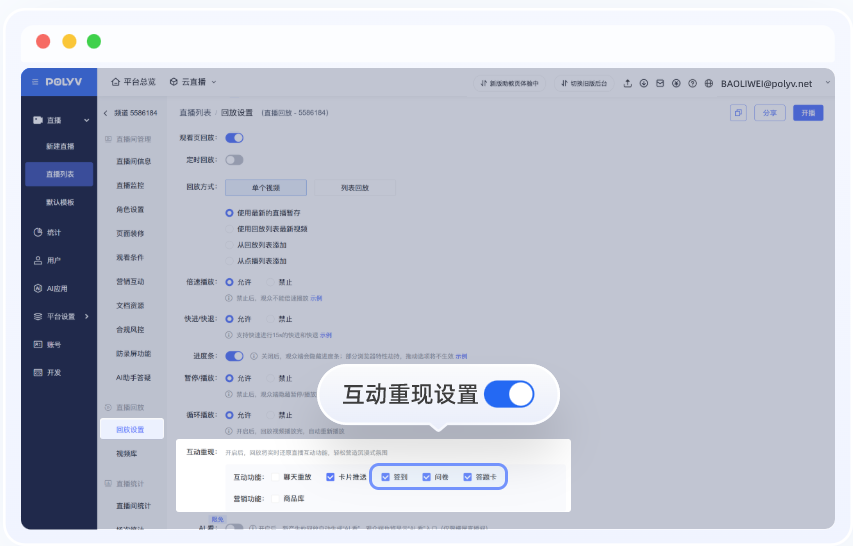Open 营销互动 in the channel menu
The width and height of the screenshot is (853, 546).
(x=130, y=281)
